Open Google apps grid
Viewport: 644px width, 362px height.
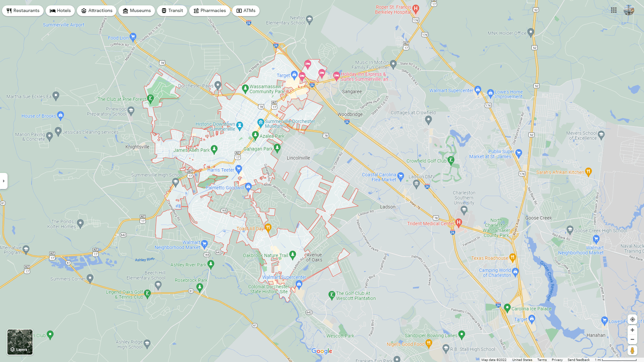(x=614, y=10)
